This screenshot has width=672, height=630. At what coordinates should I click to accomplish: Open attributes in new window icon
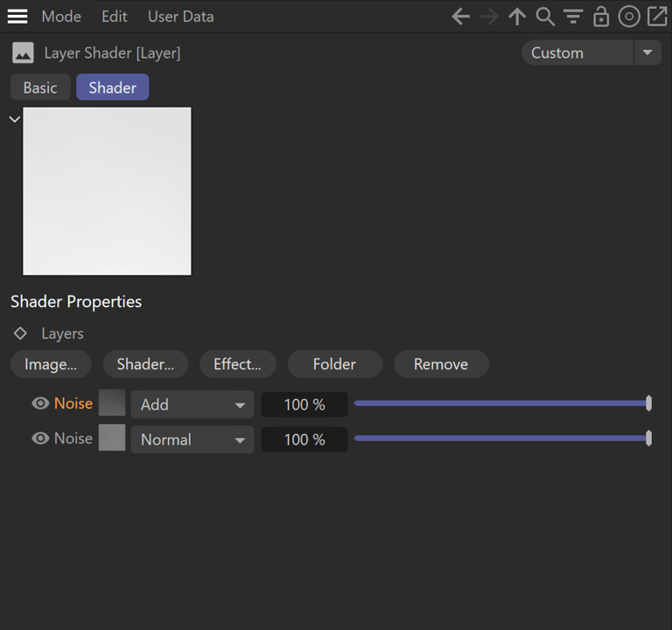tap(656, 17)
